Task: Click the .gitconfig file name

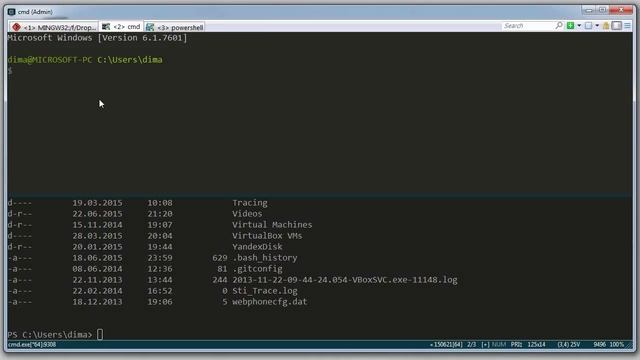Action: 257,269
